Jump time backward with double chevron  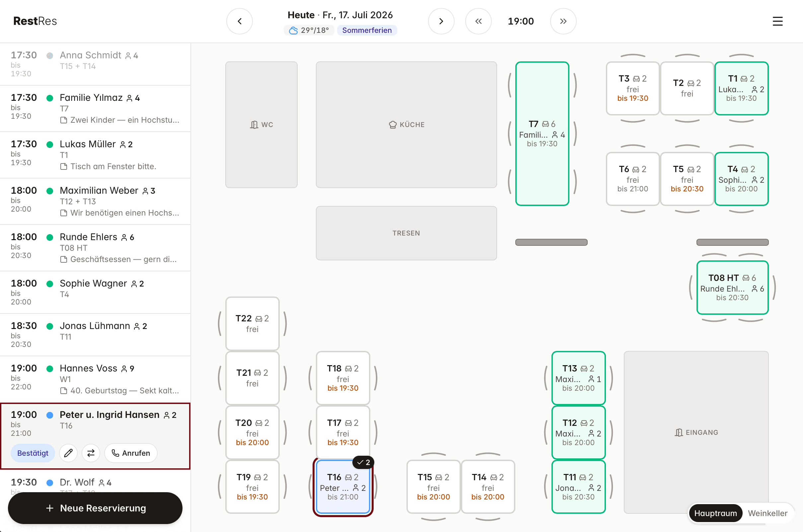(478, 21)
